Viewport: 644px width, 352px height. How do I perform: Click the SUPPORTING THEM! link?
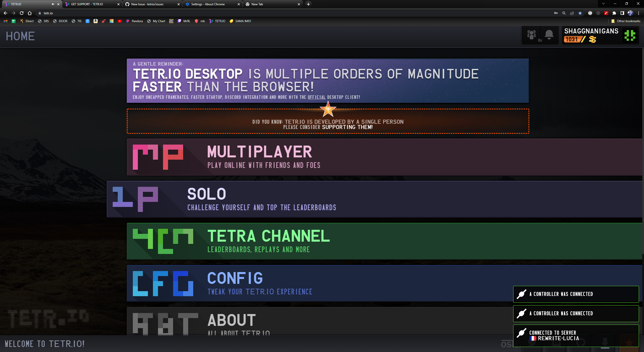347,127
